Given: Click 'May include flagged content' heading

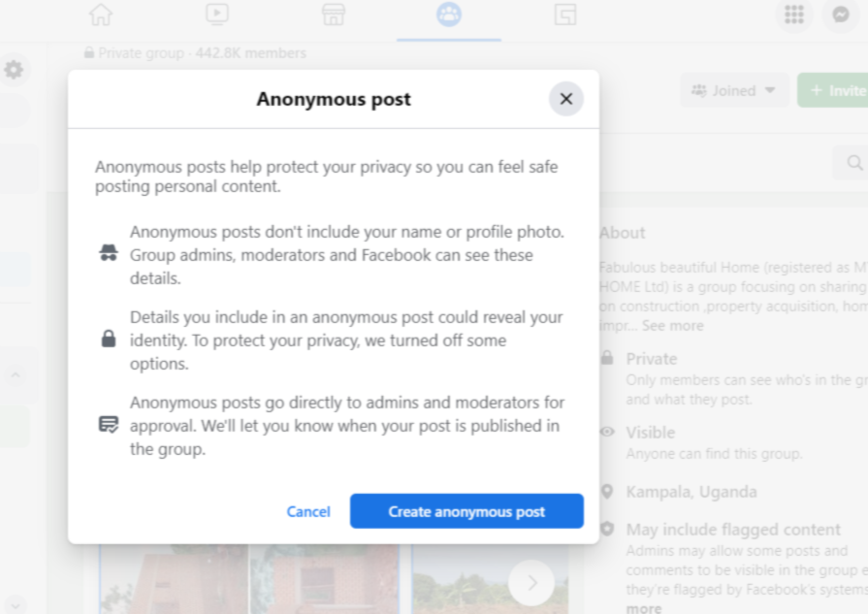Looking at the screenshot, I should pos(733,530).
